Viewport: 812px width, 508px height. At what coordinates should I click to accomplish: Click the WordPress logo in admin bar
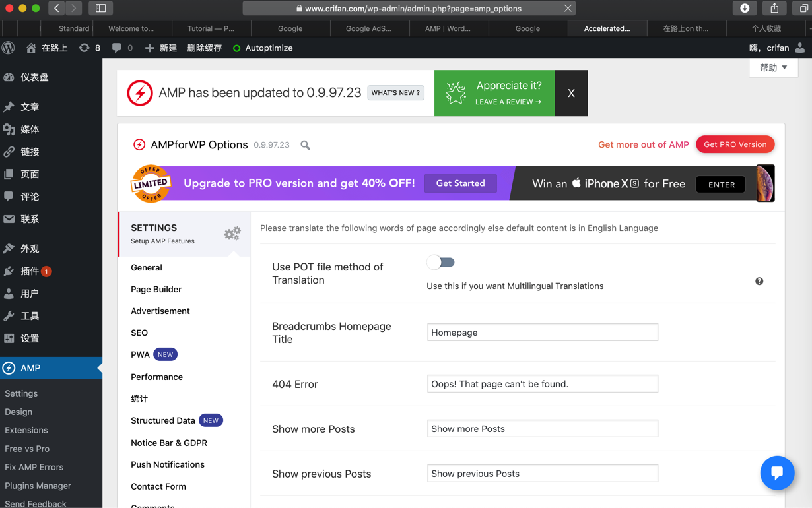[9, 48]
